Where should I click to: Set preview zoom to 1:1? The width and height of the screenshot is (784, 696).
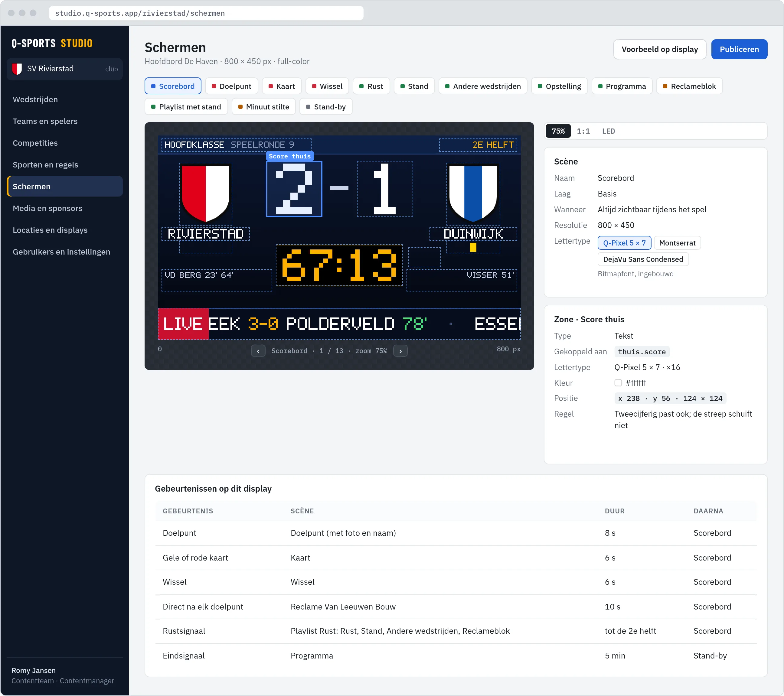click(x=583, y=131)
